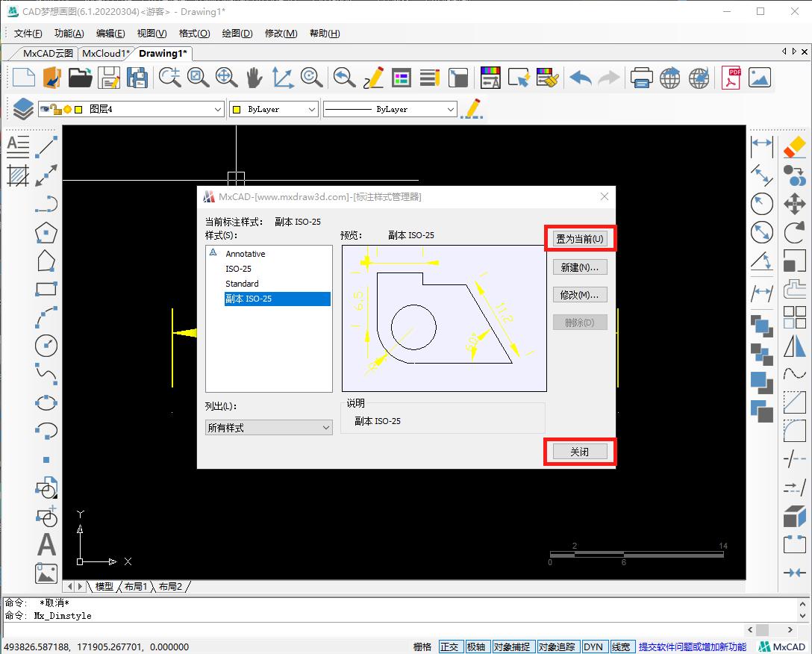
Task: Click 置为当前 to set current style
Action: pos(580,237)
